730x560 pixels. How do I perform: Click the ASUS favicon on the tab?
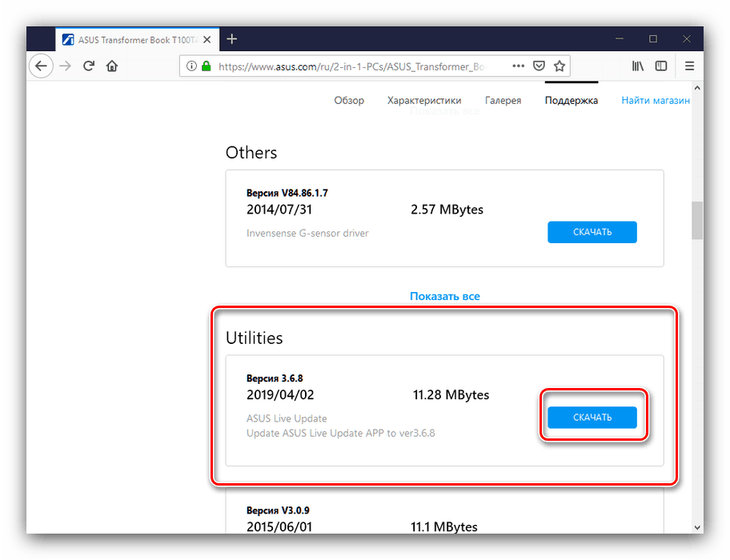(68, 39)
